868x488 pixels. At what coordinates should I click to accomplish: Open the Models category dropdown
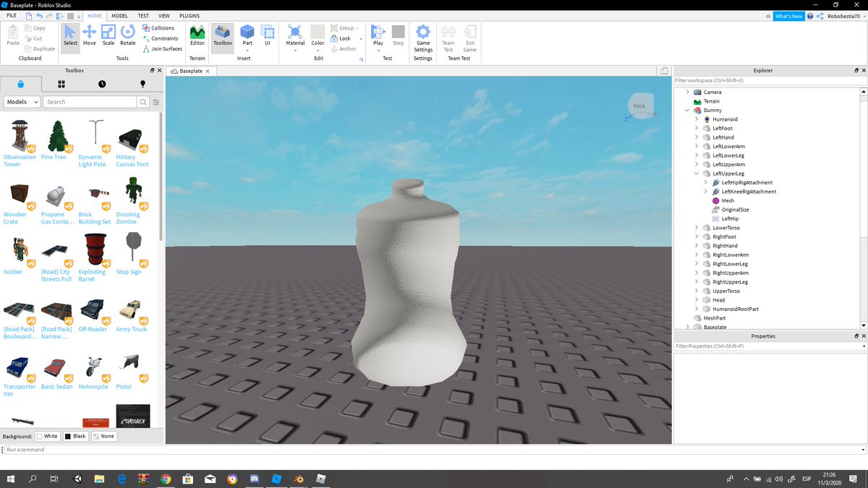point(22,102)
